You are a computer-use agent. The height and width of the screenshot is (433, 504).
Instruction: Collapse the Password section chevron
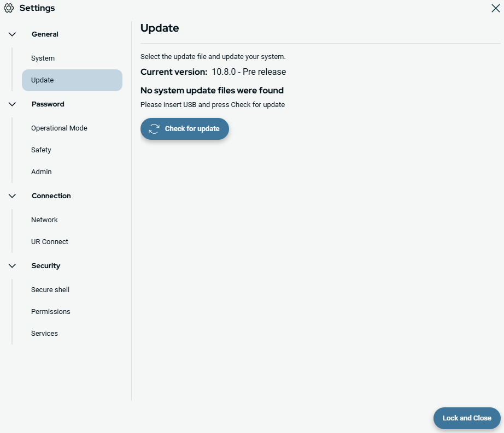[13, 104]
